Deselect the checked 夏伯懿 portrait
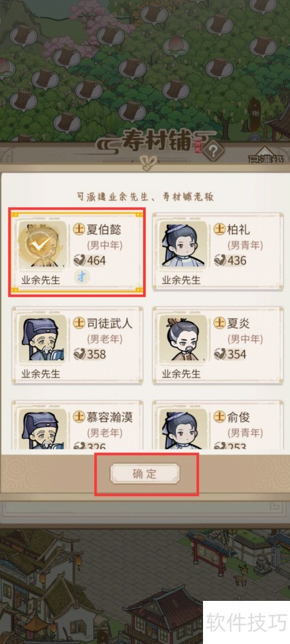This screenshot has height=644, width=290. (43, 244)
